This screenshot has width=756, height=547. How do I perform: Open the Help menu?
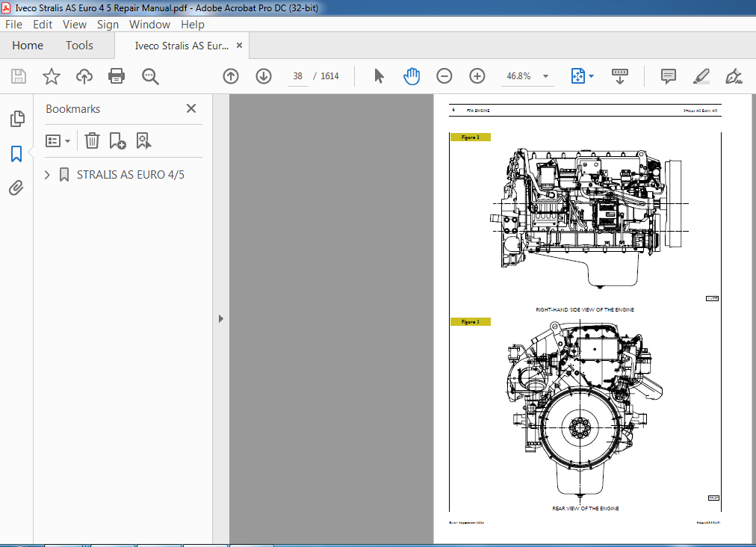click(x=193, y=25)
